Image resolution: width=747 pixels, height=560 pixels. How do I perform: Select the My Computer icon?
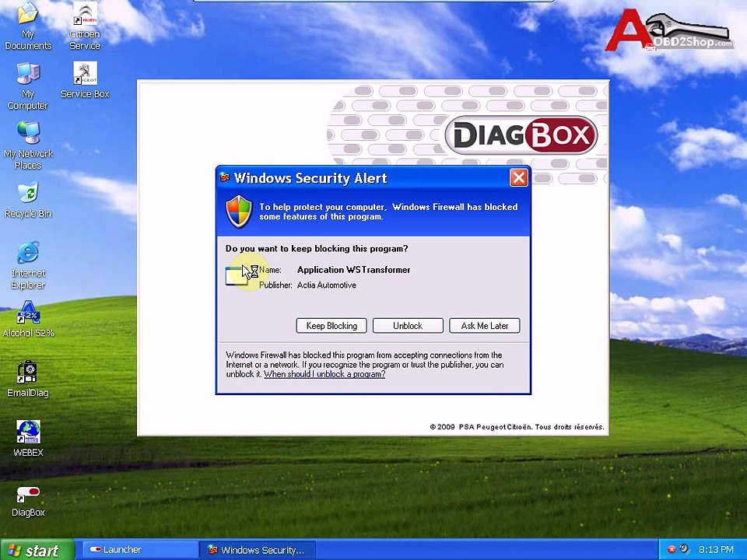(x=28, y=86)
